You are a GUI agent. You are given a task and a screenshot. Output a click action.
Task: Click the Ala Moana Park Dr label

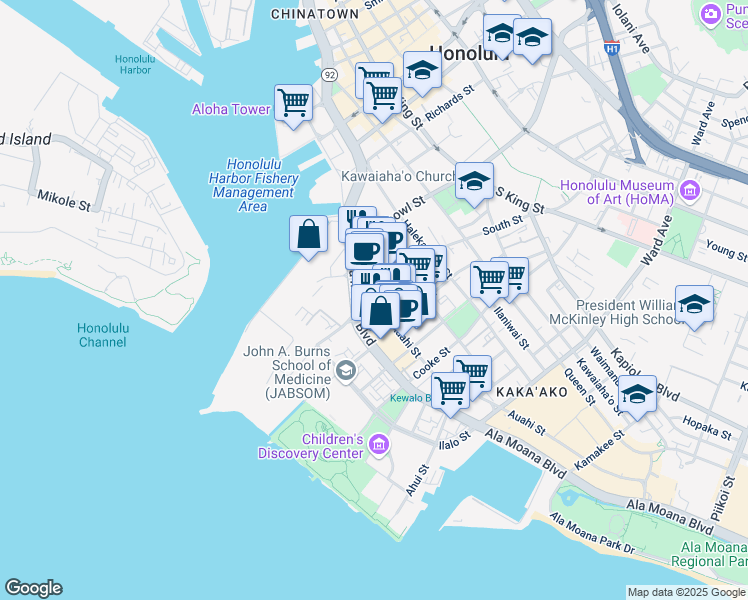592,533
